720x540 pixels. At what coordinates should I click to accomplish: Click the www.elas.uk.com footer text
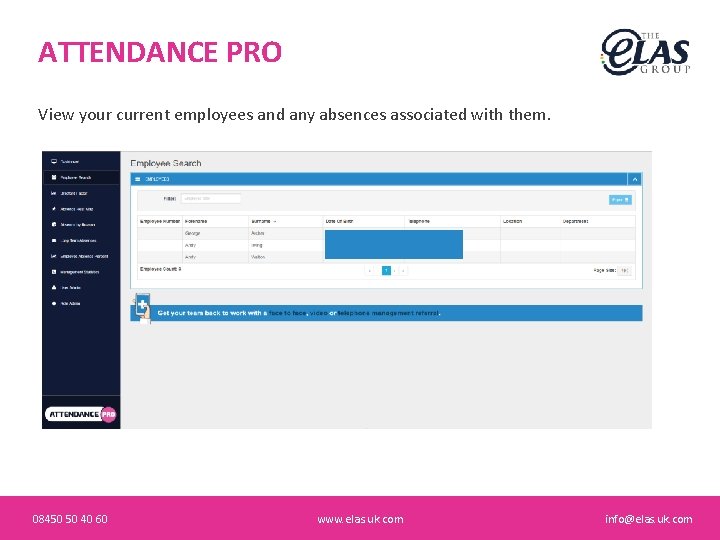tap(360, 519)
